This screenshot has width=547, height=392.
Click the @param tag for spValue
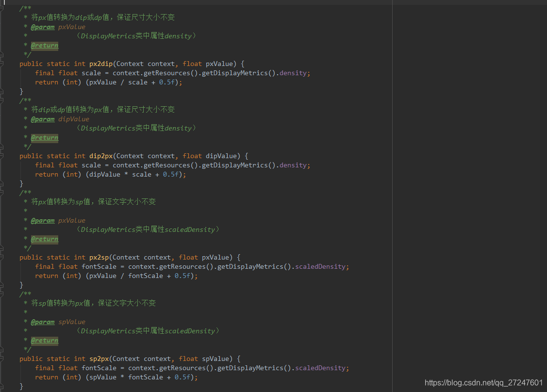click(x=43, y=322)
